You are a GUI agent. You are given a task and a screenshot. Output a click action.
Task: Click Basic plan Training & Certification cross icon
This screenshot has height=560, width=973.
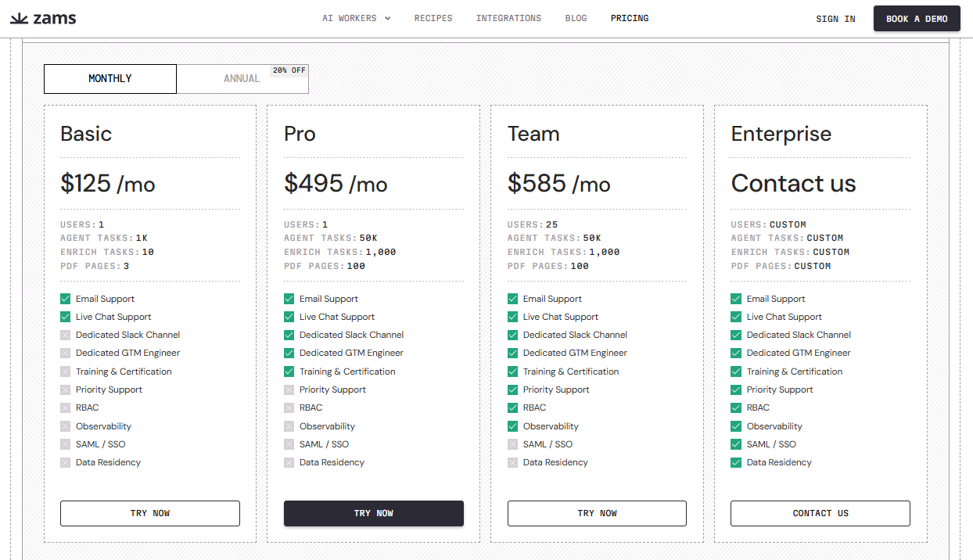point(66,372)
